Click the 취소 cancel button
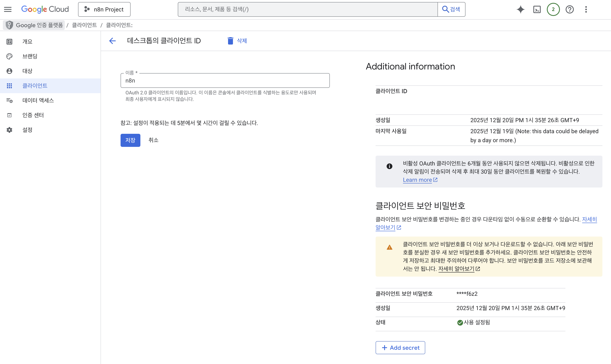The width and height of the screenshot is (611, 364). 153,140
